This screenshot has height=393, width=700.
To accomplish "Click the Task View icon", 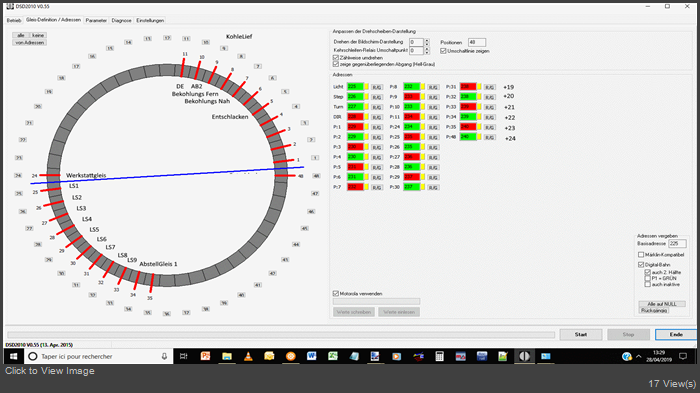I will (183, 356).
